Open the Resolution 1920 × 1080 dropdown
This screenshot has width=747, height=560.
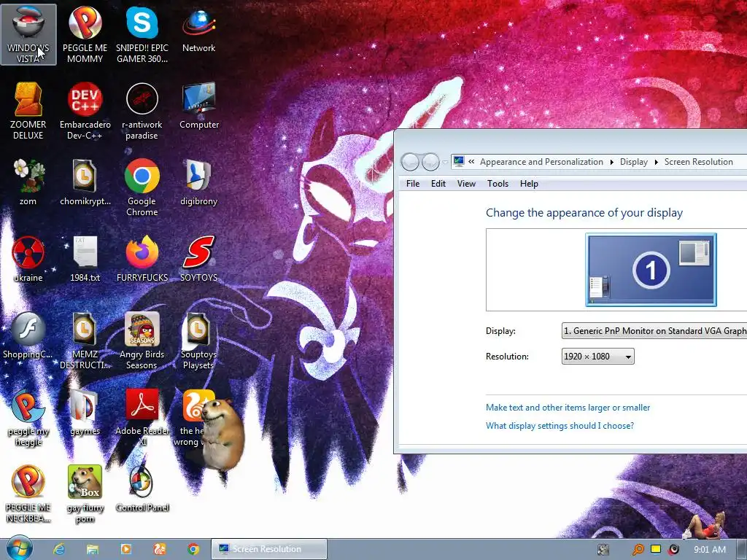(598, 357)
